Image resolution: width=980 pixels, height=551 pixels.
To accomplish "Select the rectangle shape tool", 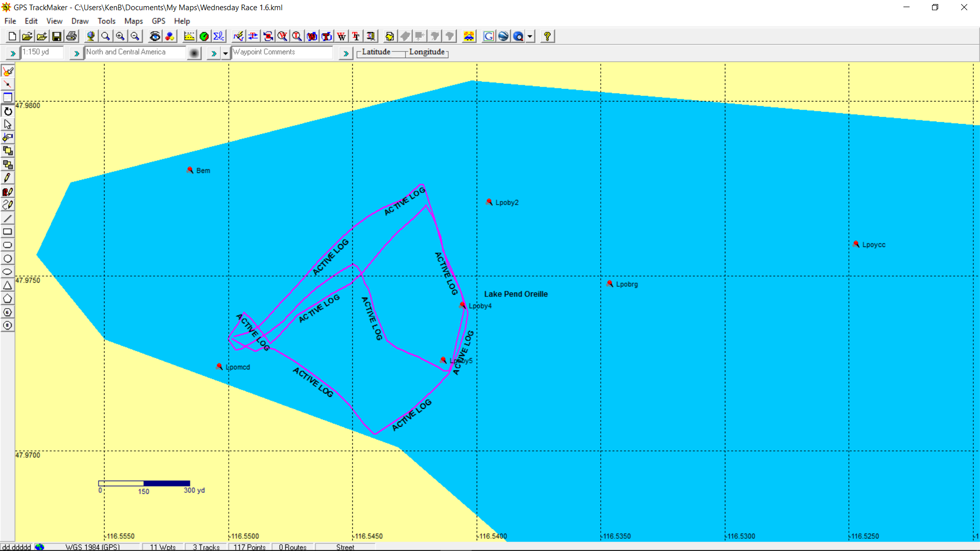I will pos(7,232).
